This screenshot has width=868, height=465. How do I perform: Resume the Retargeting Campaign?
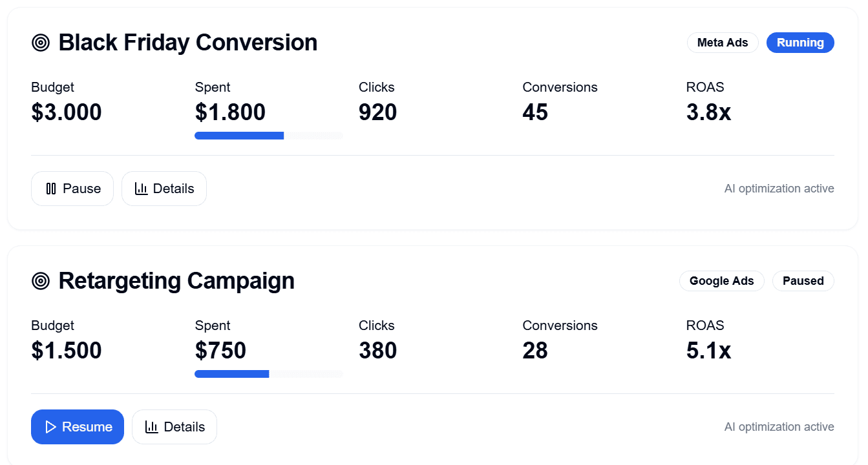coord(78,427)
